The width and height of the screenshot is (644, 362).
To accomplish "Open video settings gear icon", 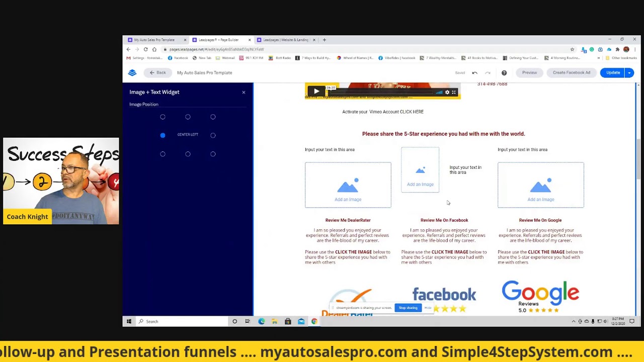I will (x=447, y=93).
